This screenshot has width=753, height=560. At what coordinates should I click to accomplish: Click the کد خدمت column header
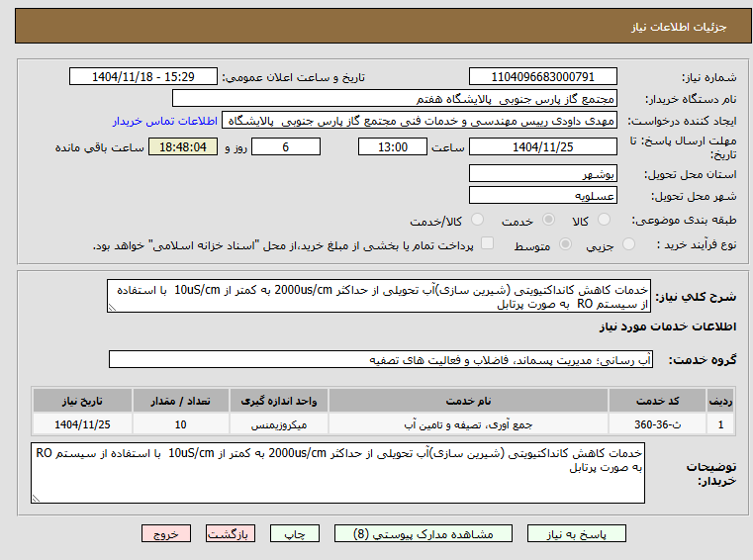tap(657, 401)
